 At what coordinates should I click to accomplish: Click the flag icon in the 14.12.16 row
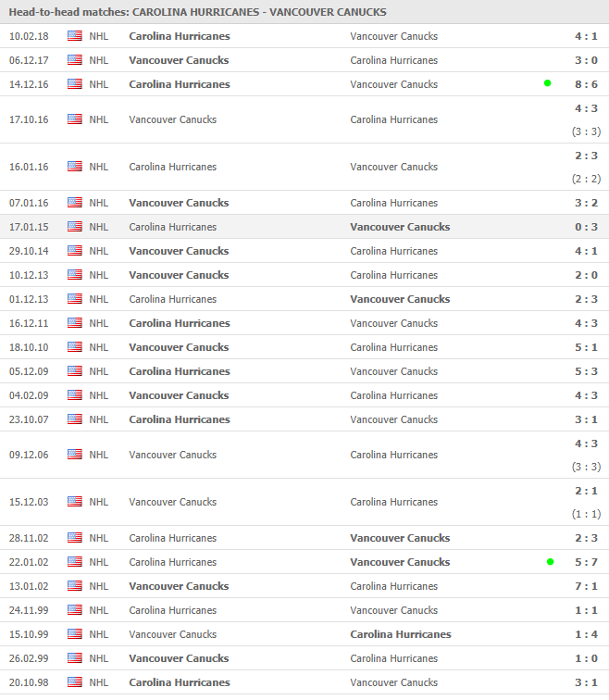point(75,84)
